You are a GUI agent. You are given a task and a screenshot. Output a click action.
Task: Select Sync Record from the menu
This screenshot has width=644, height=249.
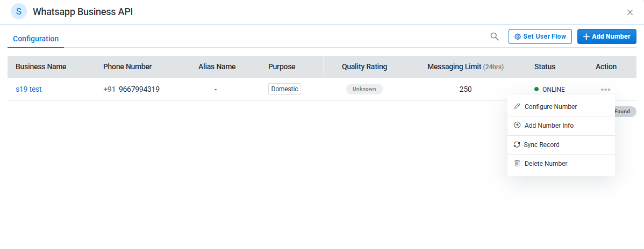(561, 145)
